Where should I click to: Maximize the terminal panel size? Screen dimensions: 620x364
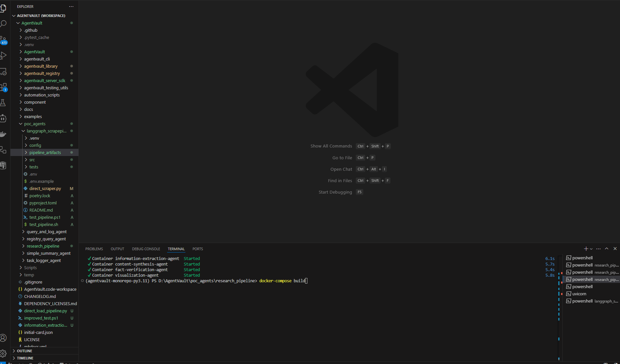(607, 249)
